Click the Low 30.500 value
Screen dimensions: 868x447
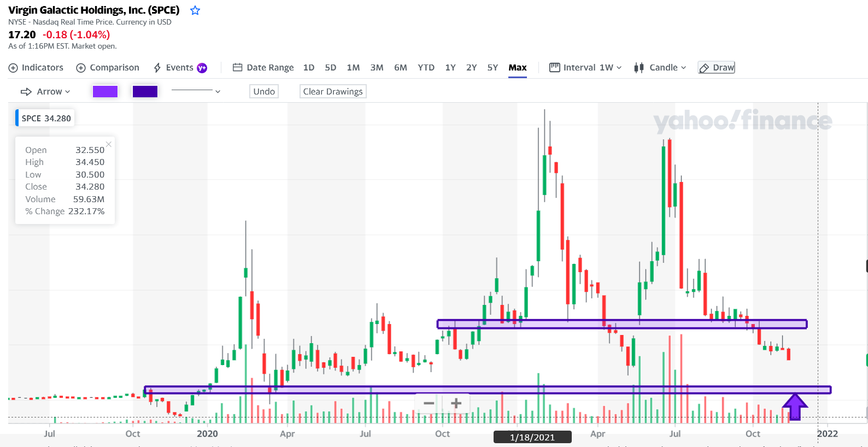[90, 175]
